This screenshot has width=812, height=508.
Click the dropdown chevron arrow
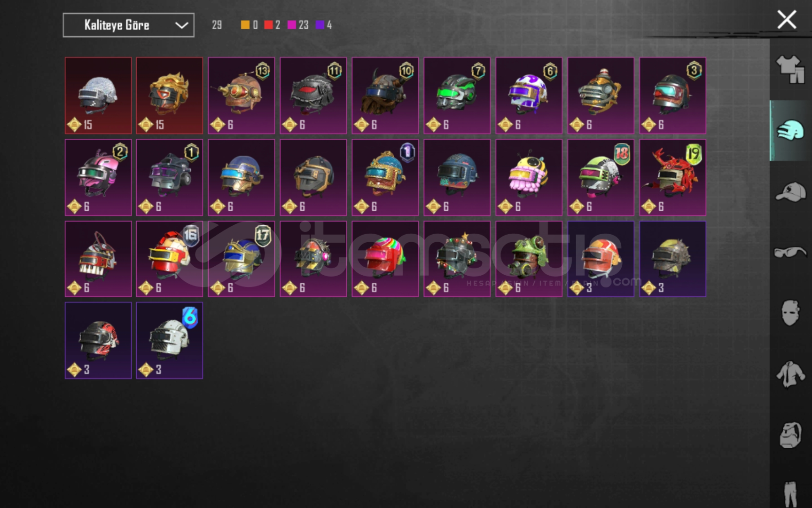(x=181, y=25)
